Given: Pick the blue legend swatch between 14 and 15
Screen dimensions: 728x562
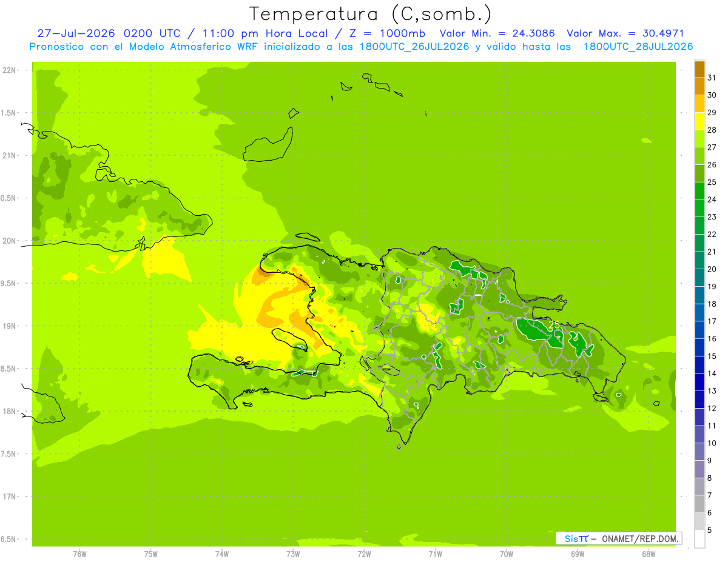Looking at the screenshot, I should [699, 365].
